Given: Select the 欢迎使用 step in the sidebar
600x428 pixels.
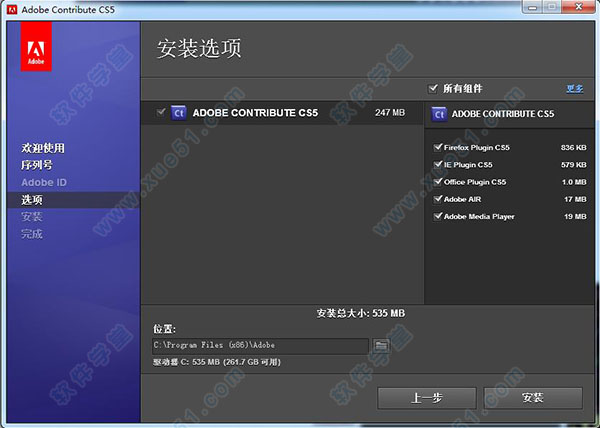Looking at the screenshot, I should [x=43, y=148].
